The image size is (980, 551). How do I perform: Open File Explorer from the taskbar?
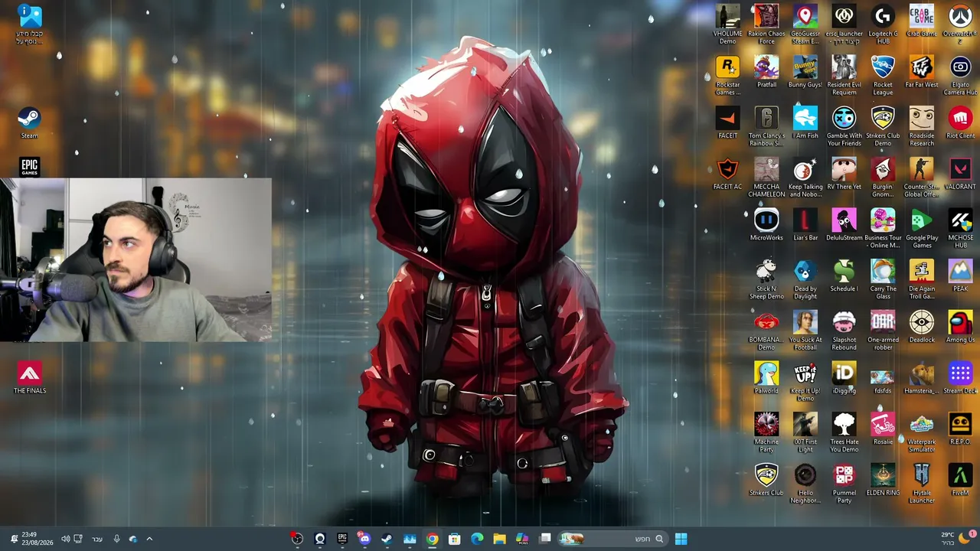499,539
